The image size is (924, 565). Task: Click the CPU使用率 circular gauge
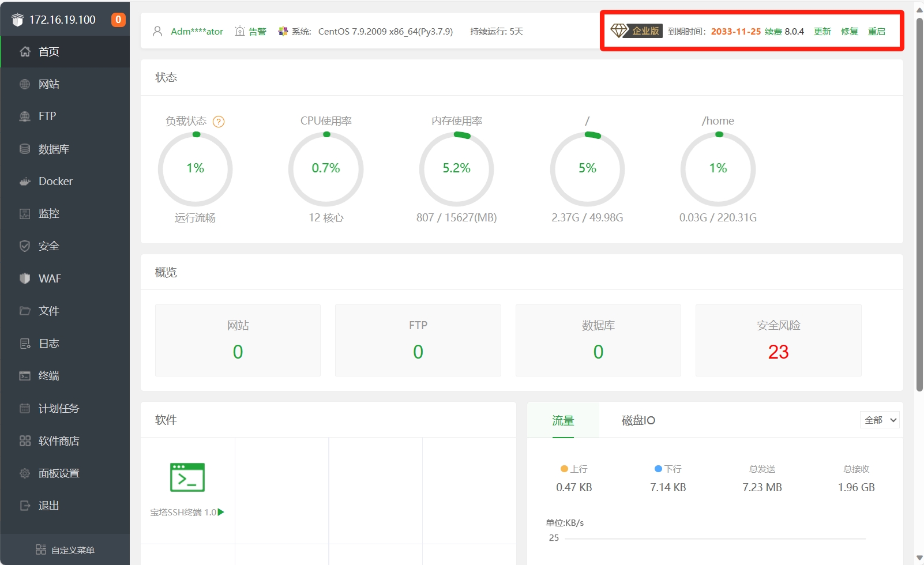coord(326,169)
